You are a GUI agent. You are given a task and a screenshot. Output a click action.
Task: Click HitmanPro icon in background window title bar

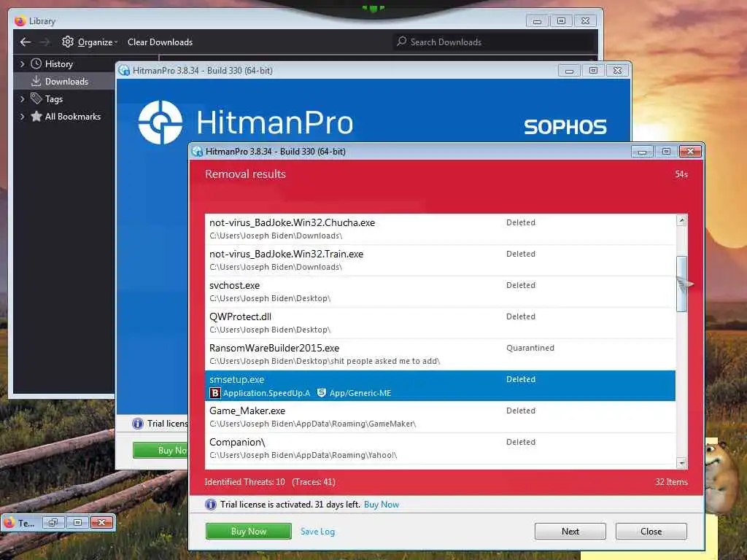124,71
